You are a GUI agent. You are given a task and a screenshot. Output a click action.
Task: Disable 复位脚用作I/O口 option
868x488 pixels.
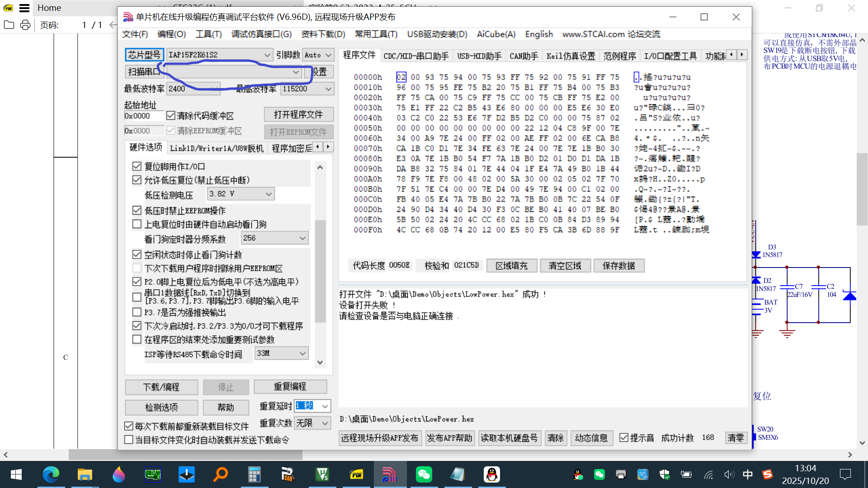click(x=137, y=166)
